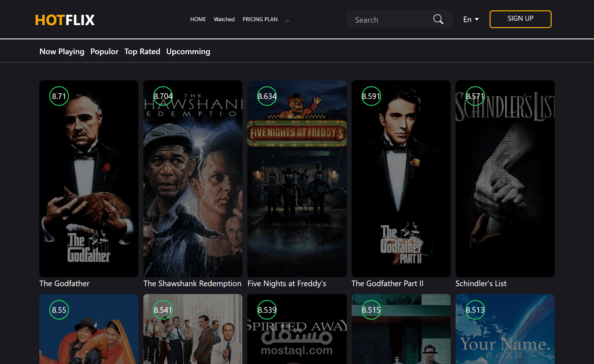
Task: Expand the three-dots nav menu
Action: tap(287, 20)
